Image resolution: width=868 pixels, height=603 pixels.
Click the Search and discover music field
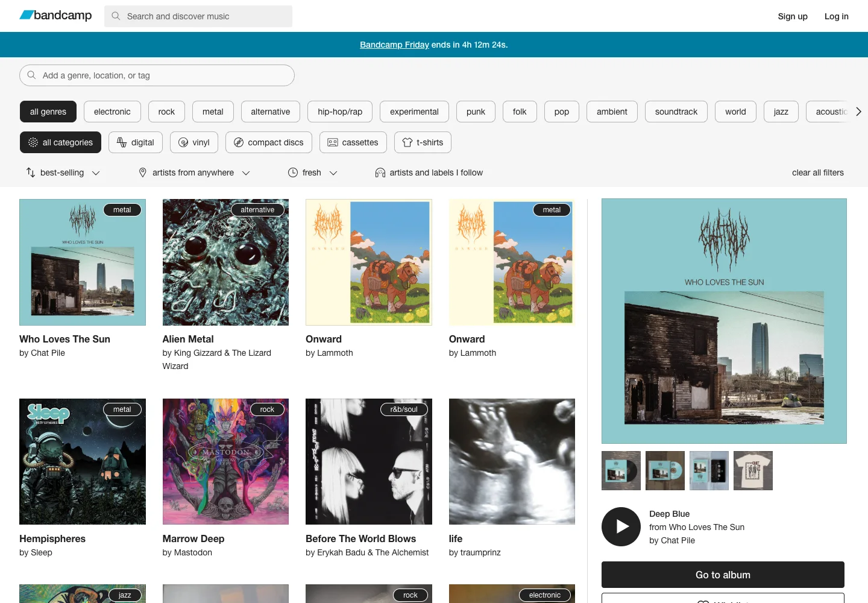click(x=198, y=16)
